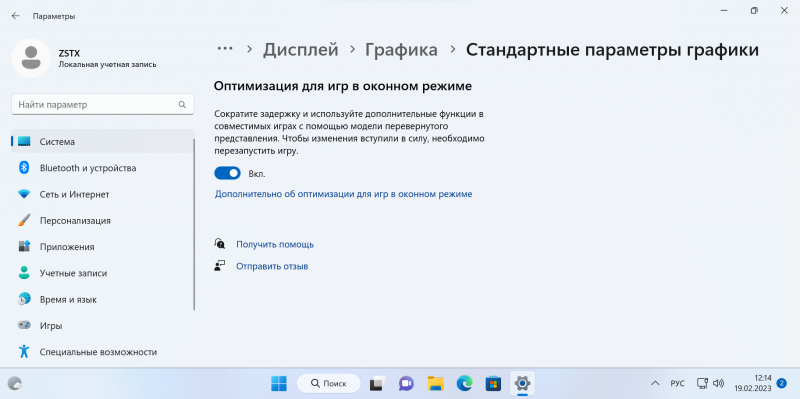The image size is (800, 399).
Task: Open Microsoft Store from taskbar
Action: click(x=493, y=383)
